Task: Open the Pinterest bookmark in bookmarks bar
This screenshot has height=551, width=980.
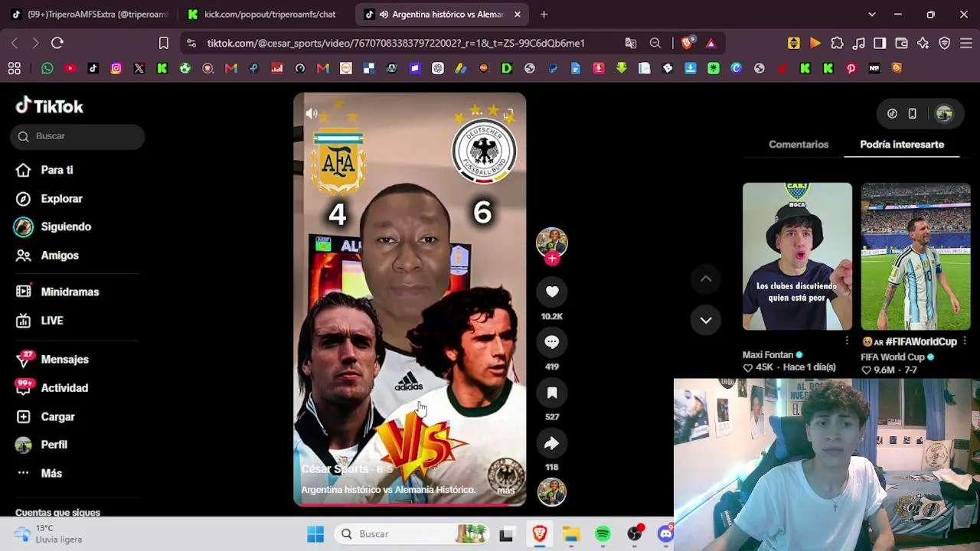Action: coord(851,68)
